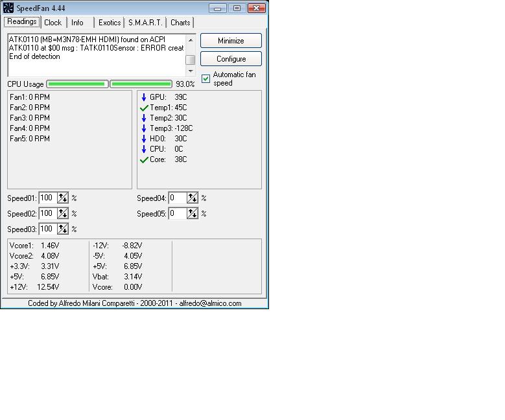Click the '+12V: 12.54V' voltage reading
The height and width of the screenshot is (420, 505).
click(34, 287)
